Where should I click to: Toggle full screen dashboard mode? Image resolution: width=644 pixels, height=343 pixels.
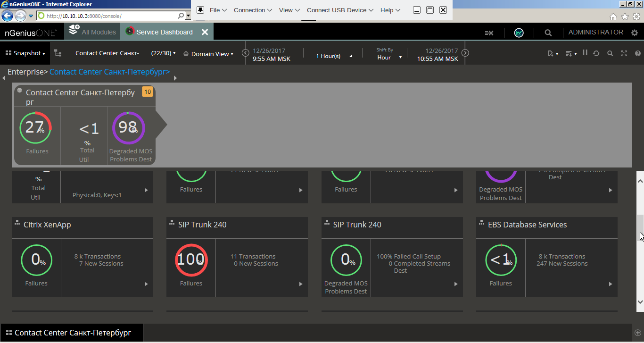pyautogui.click(x=624, y=53)
